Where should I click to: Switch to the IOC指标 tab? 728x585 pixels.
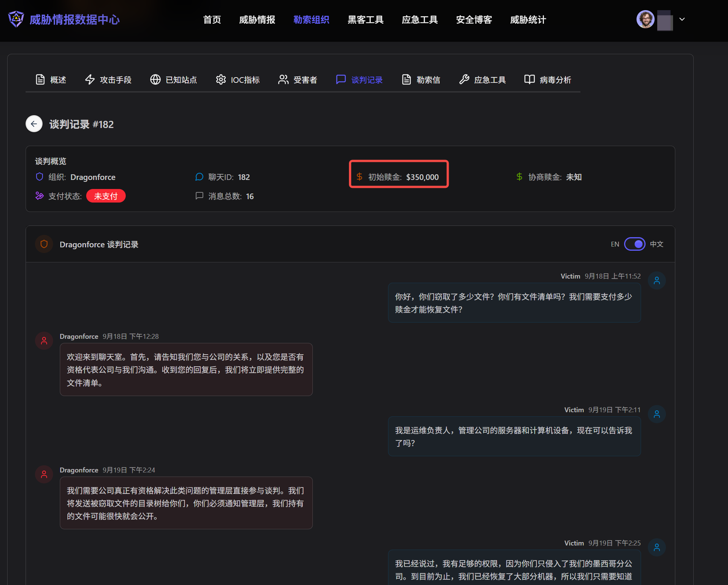click(x=238, y=80)
